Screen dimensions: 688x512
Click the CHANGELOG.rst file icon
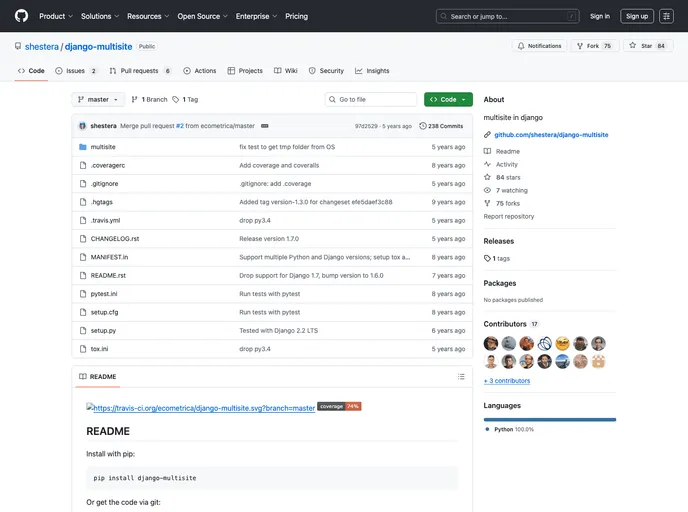pyautogui.click(x=83, y=239)
